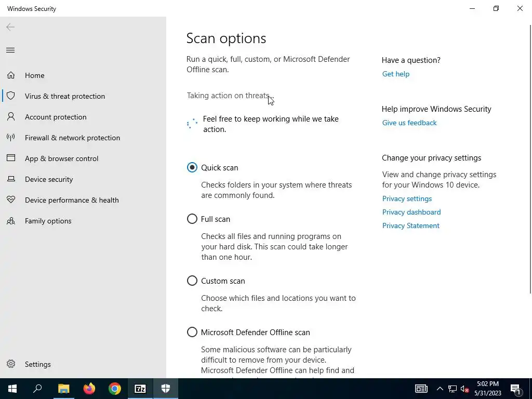Screen dimensions: 532x399
Task: Click the loading spinner beside 'Feel free'
Action: click(x=192, y=124)
